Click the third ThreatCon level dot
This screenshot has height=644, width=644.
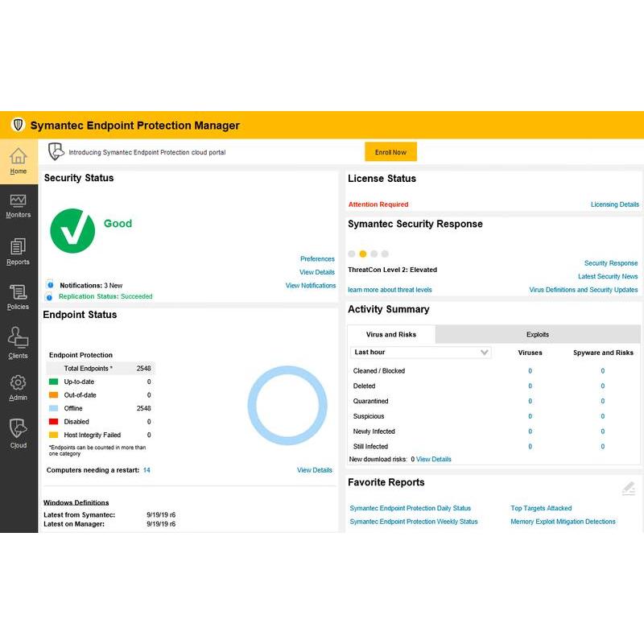point(374,254)
